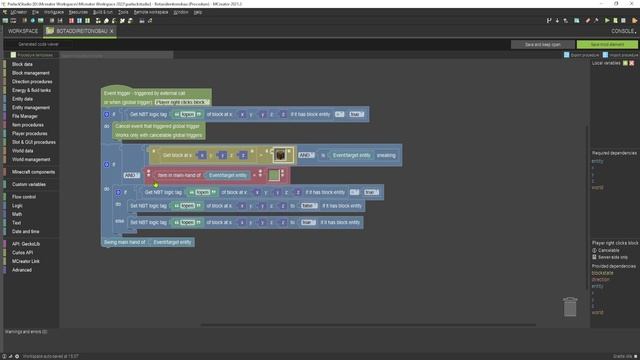Click the gear on the first if block

pyautogui.click(x=107, y=115)
